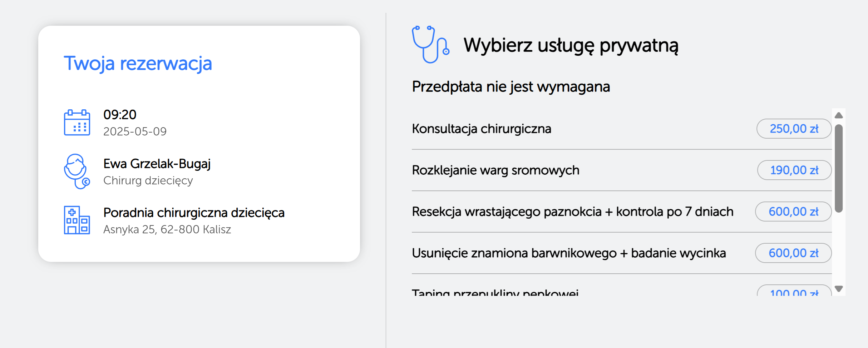The height and width of the screenshot is (348, 868).
Task: Click the stethoscope icon by the heading
Action: 430,45
